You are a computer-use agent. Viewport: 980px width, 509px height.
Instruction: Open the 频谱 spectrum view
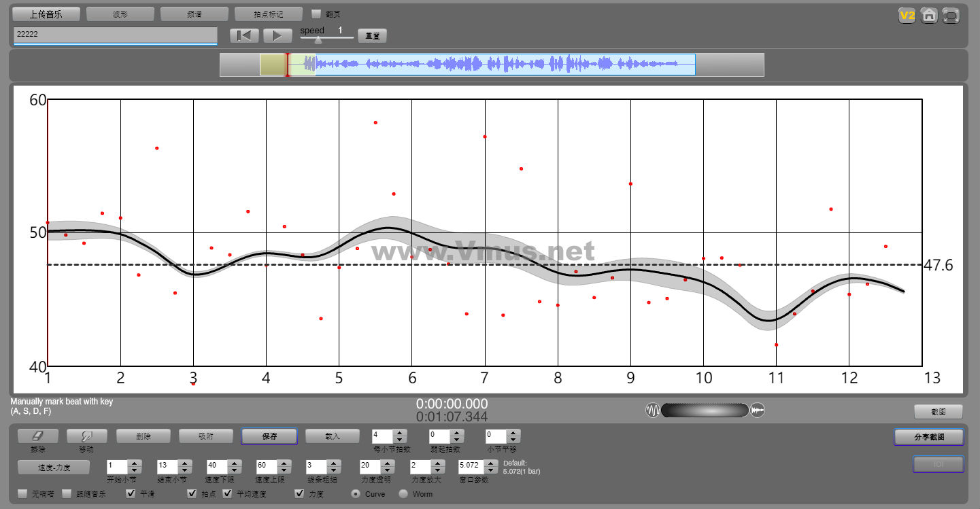194,14
